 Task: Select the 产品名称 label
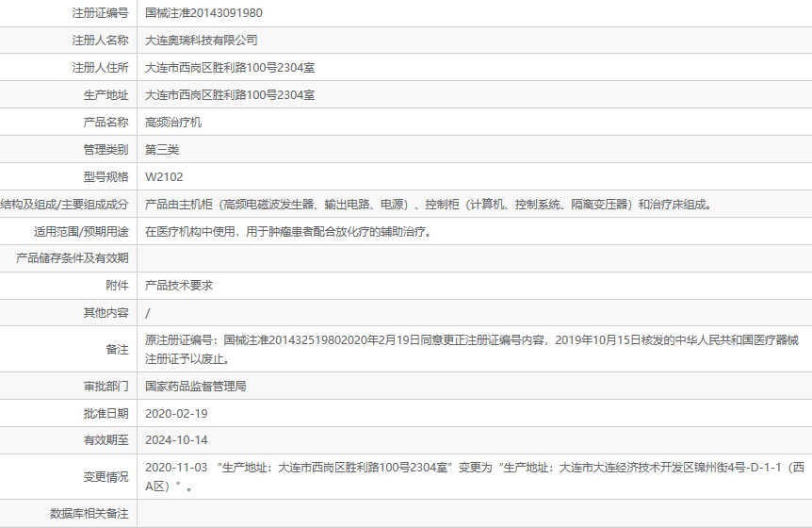point(106,122)
